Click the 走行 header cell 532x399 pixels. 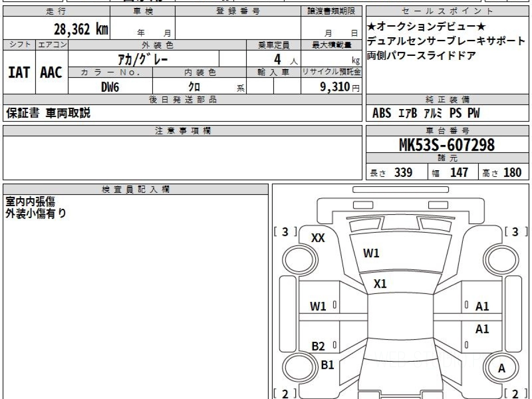pyautogui.click(x=56, y=12)
